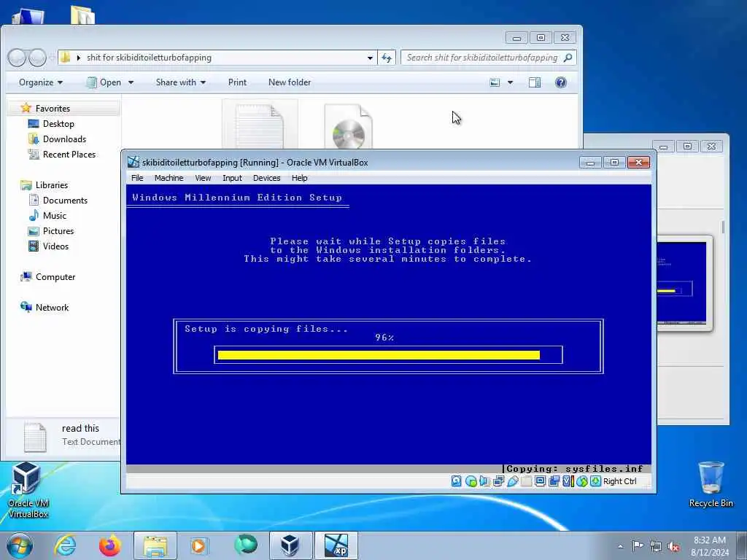Open the Share with dropdown

point(181,82)
